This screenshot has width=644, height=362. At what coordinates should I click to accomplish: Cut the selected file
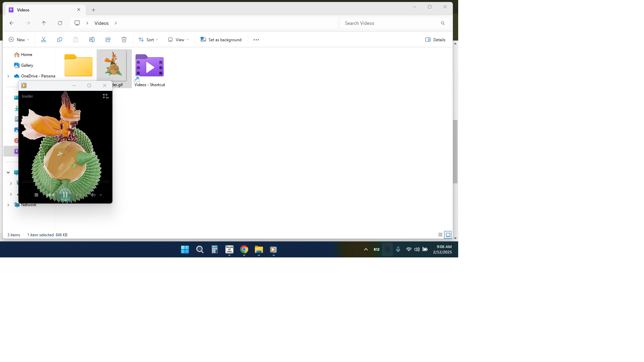(x=44, y=40)
